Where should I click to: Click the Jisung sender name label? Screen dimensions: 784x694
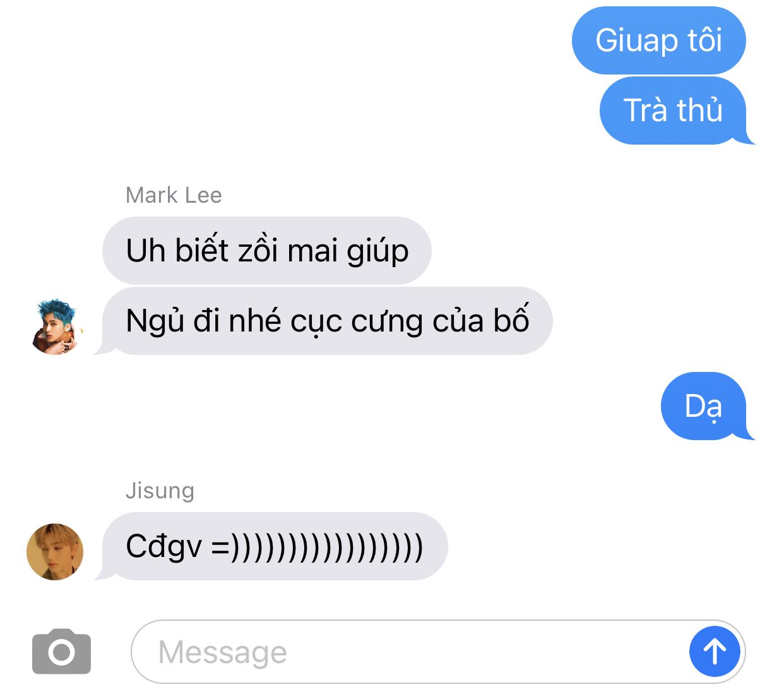click(160, 491)
